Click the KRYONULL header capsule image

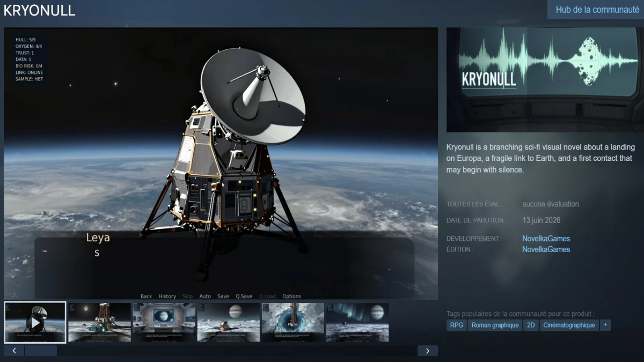click(x=543, y=80)
